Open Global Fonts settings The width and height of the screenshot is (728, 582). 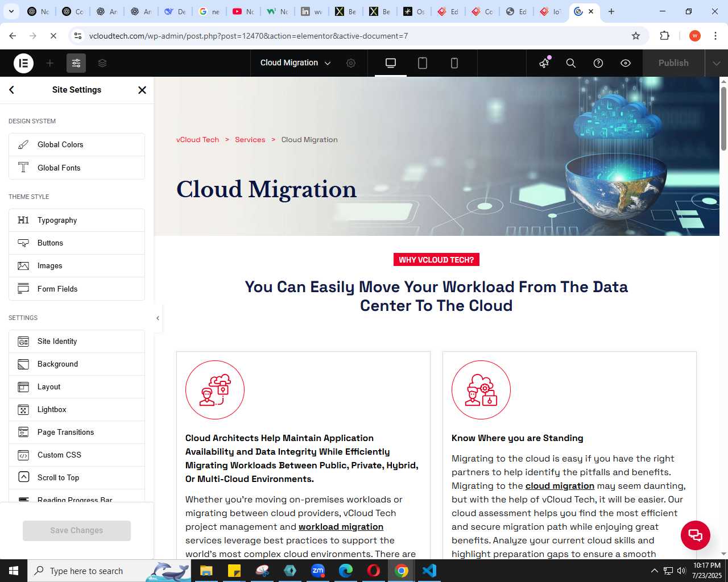tap(77, 168)
